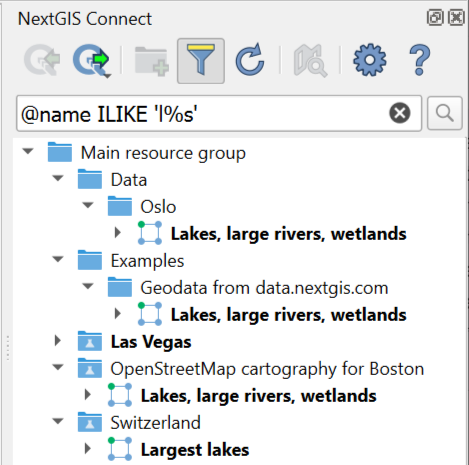Open help with the question mark icon
Viewport: 469px width, 465px height.
click(420, 60)
